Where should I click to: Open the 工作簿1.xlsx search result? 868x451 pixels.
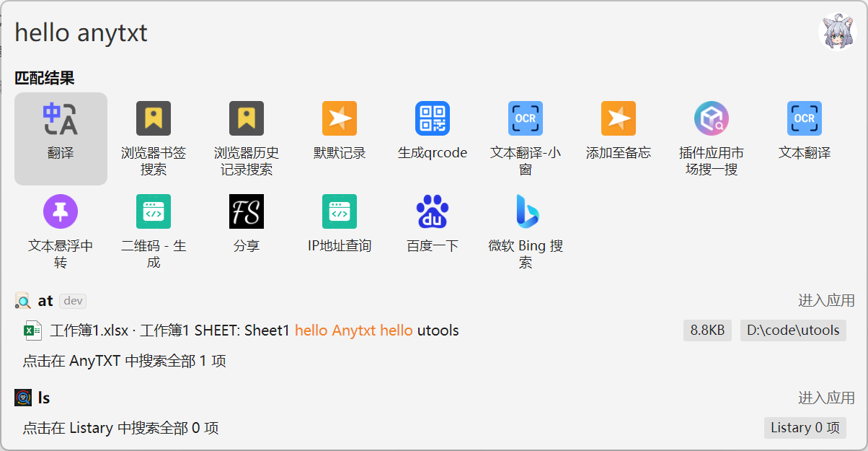pos(434,330)
